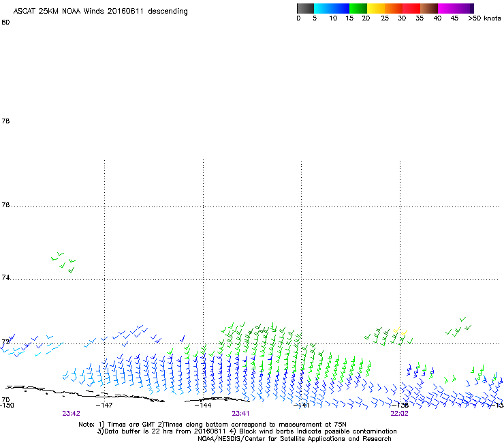
Task: Click the yellow 20-25 knots legend segment
Action: coord(376,8)
